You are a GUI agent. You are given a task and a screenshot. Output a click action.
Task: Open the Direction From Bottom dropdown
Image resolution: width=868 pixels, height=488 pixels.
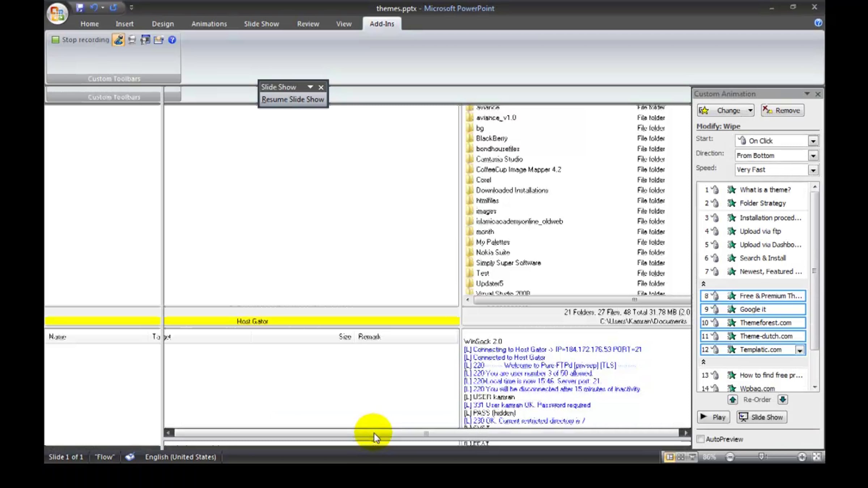point(813,156)
